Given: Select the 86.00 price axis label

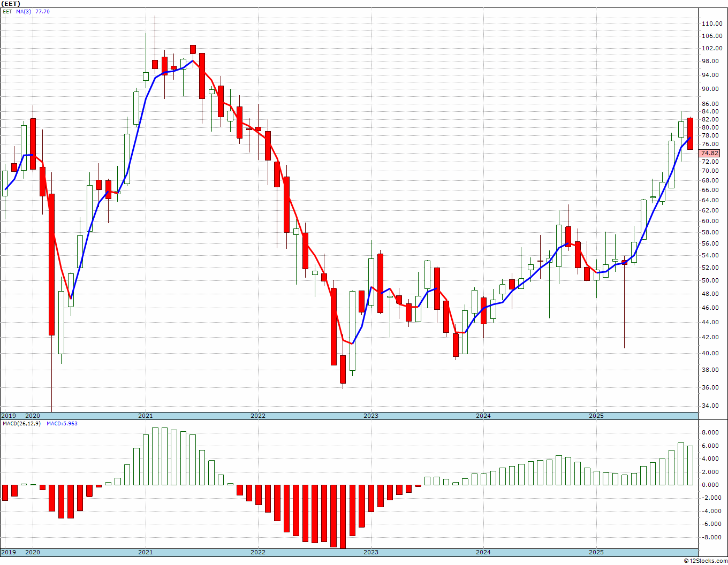Looking at the screenshot, I should [711, 104].
